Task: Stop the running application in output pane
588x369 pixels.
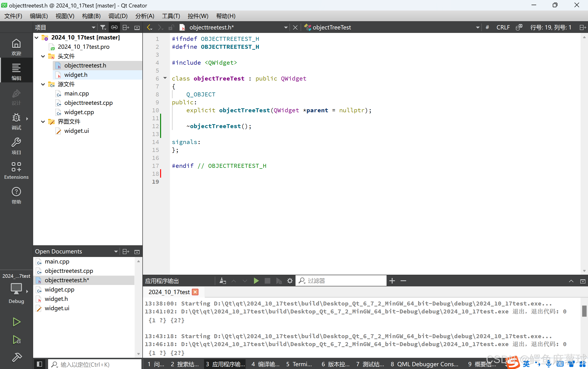Action: pos(267,281)
